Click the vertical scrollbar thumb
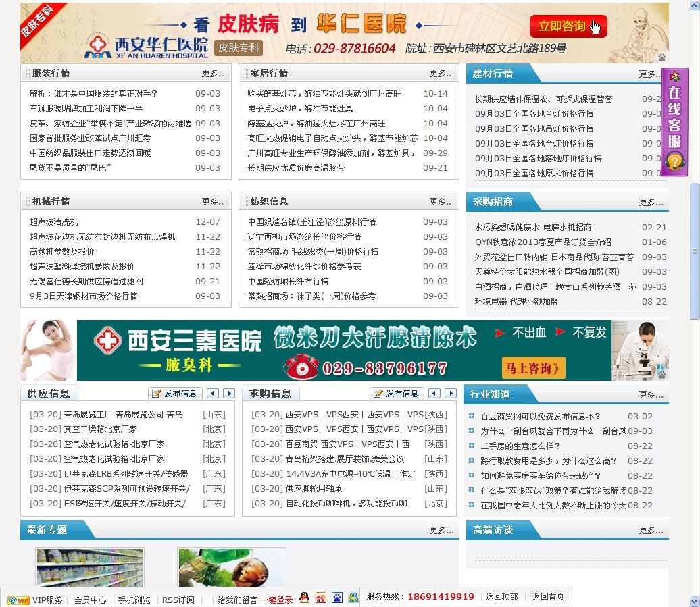 (x=694, y=251)
